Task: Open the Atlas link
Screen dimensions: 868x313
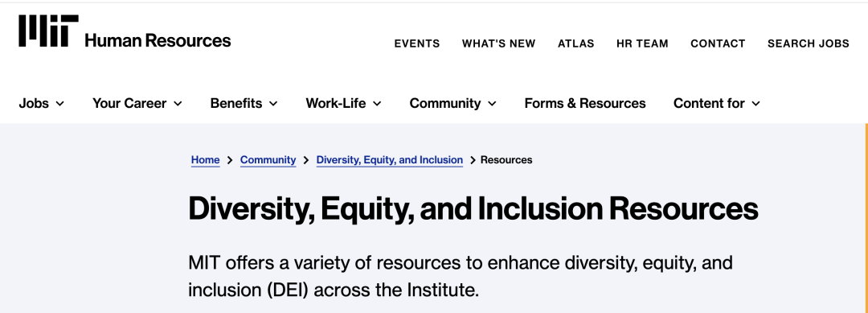Action: (x=575, y=43)
